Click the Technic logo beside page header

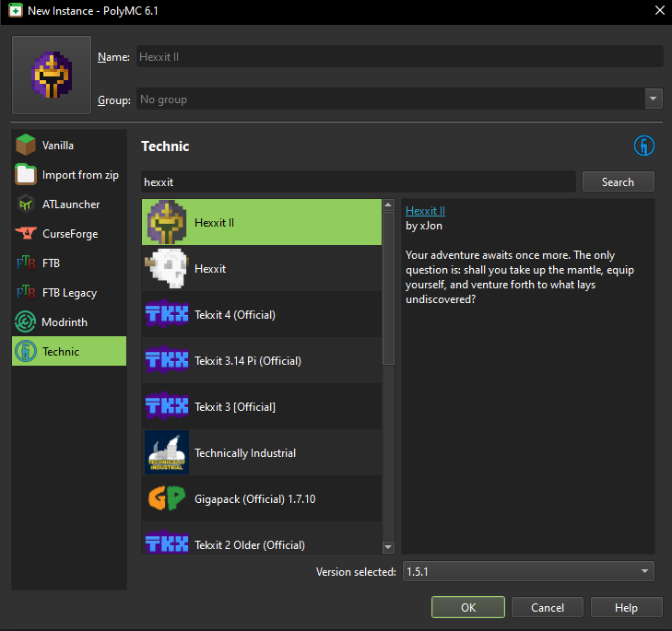point(644,146)
